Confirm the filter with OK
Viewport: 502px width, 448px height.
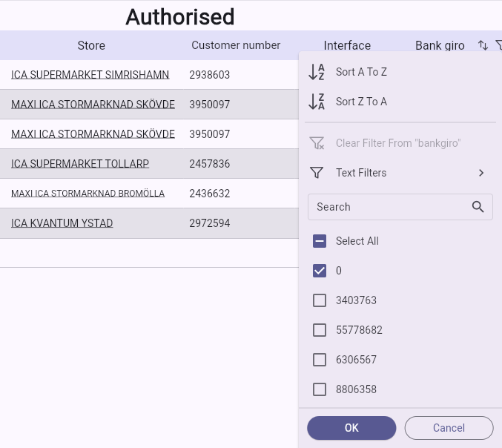coord(351,428)
